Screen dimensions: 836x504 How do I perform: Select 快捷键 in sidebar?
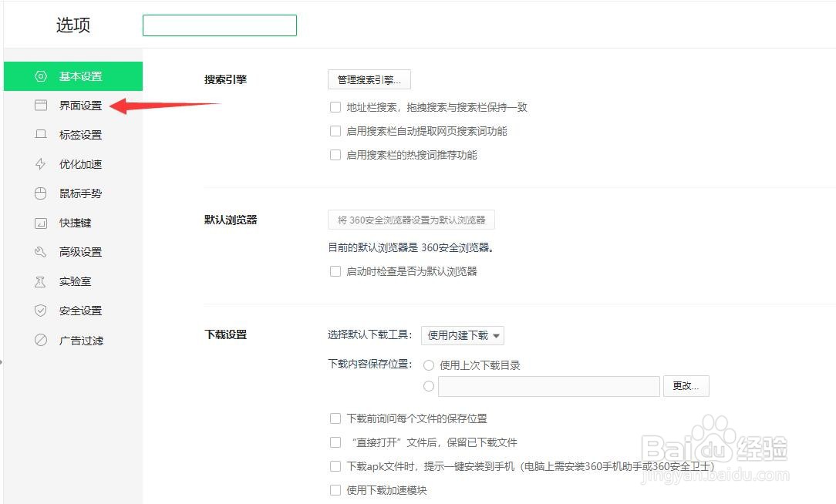click(x=73, y=223)
